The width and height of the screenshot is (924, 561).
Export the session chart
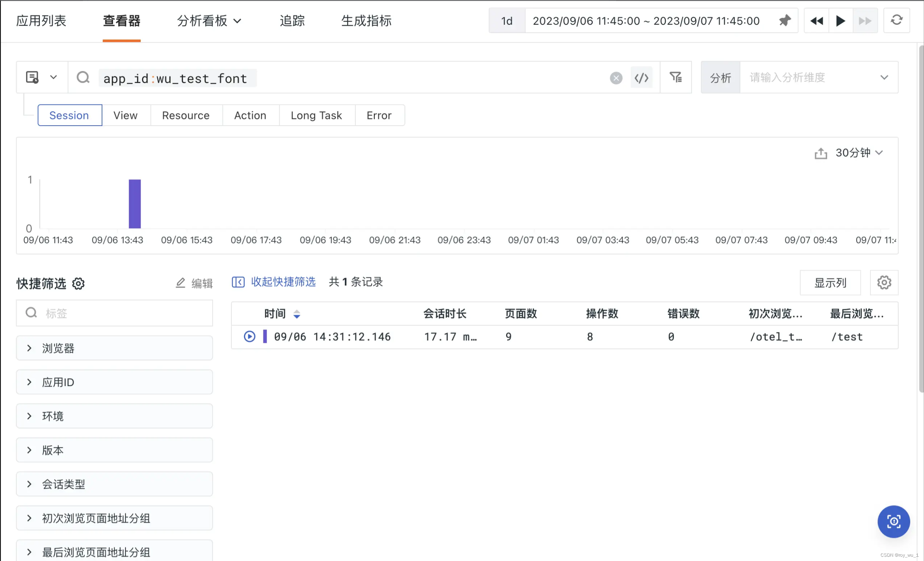coord(821,153)
